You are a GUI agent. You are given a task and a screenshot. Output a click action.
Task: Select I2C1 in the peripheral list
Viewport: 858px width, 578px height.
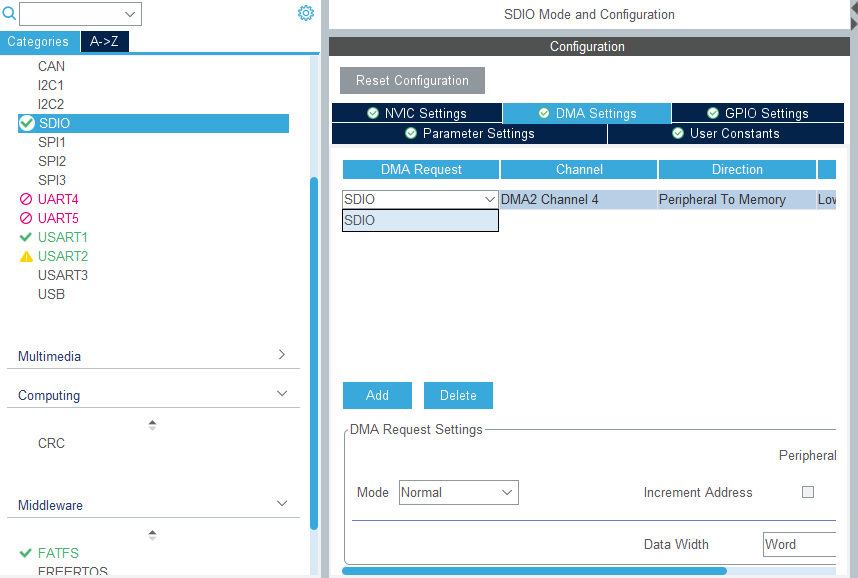coord(51,85)
